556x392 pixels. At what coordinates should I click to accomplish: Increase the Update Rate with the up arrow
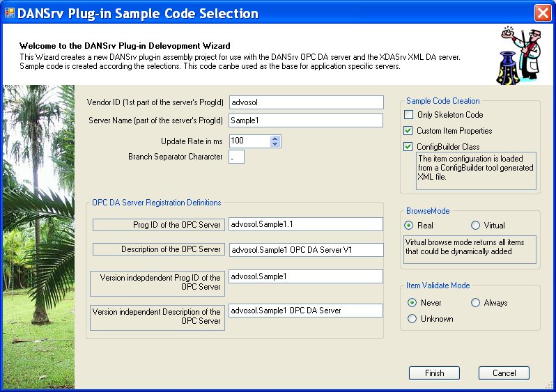(275, 139)
